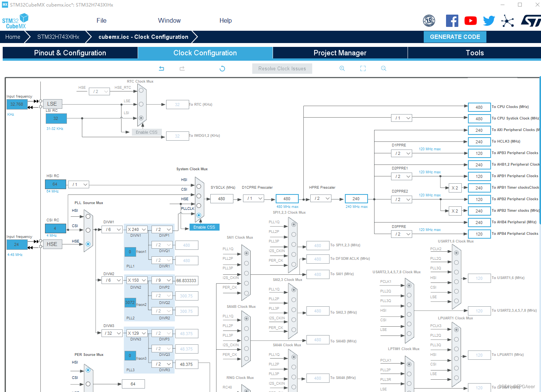
Task: Click the LSE oscillator block
Action: point(52,104)
